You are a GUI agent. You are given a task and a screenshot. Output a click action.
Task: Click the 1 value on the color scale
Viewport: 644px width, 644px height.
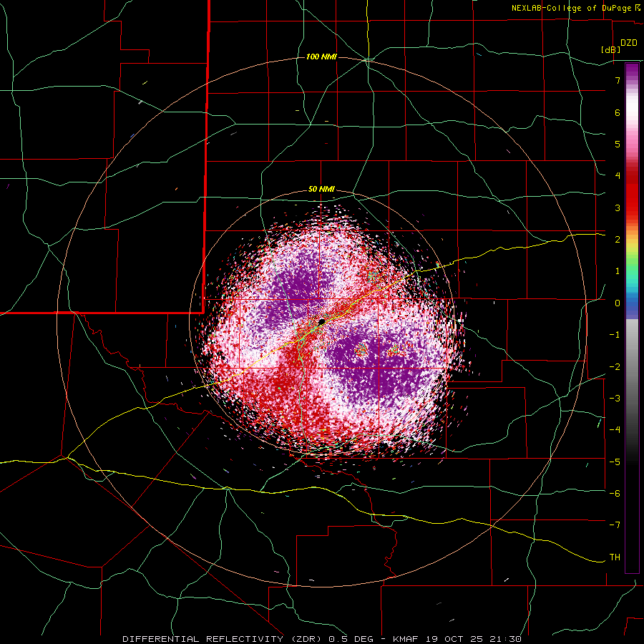pyautogui.click(x=618, y=271)
